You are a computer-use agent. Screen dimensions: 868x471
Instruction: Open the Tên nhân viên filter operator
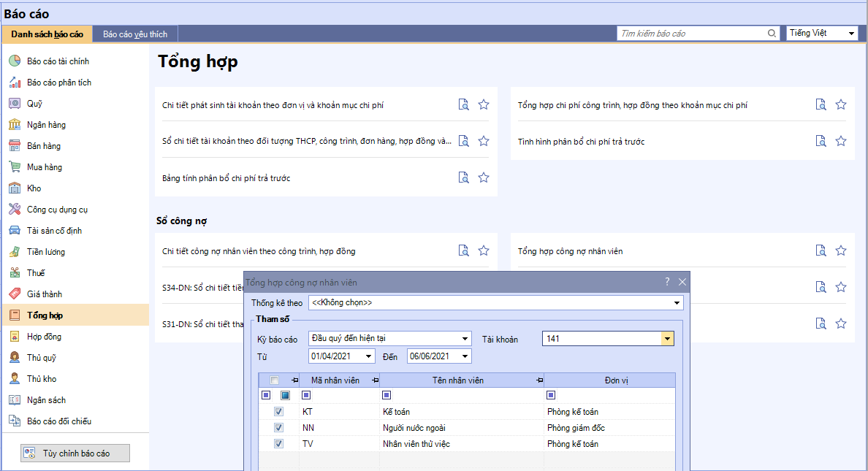pyautogui.click(x=387, y=395)
